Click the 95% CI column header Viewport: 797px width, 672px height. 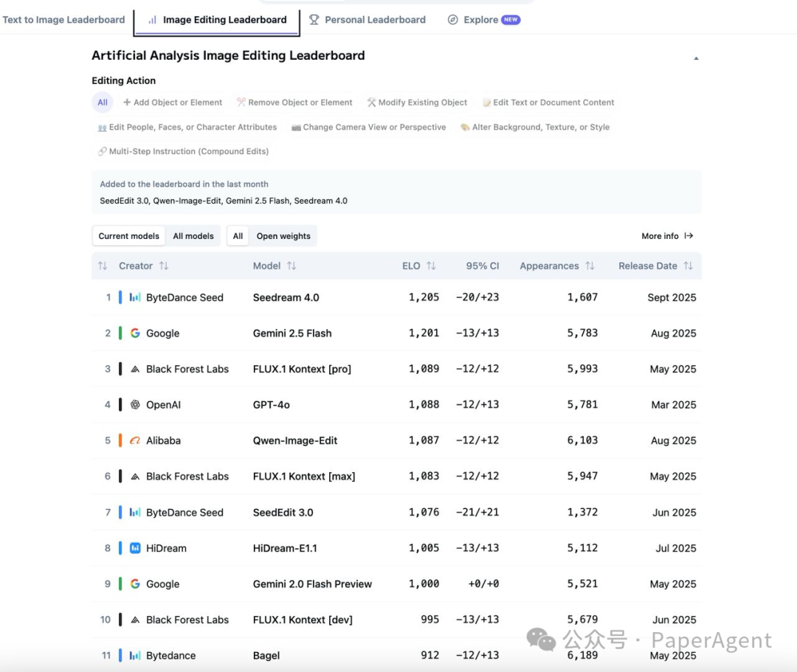pyautogui.click(x=483, y=266)
